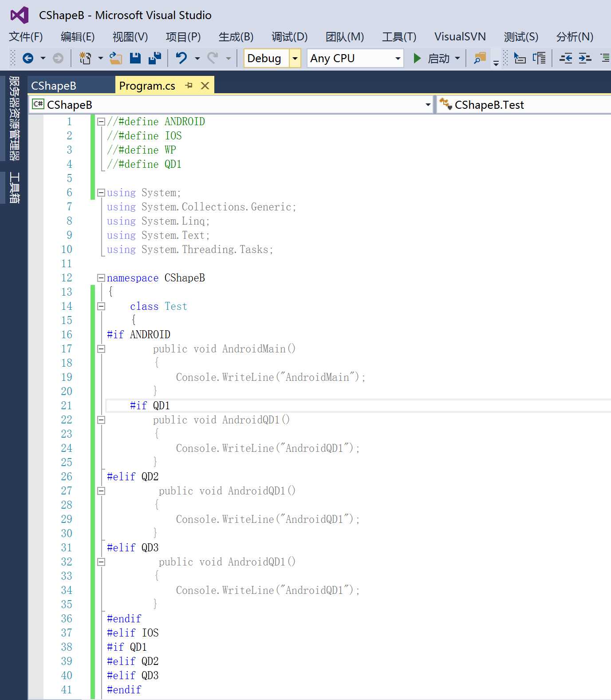Click '//#define WP' on line 3

[142, 150]
